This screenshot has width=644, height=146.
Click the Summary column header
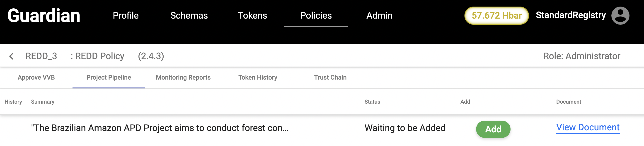[43, 102]
